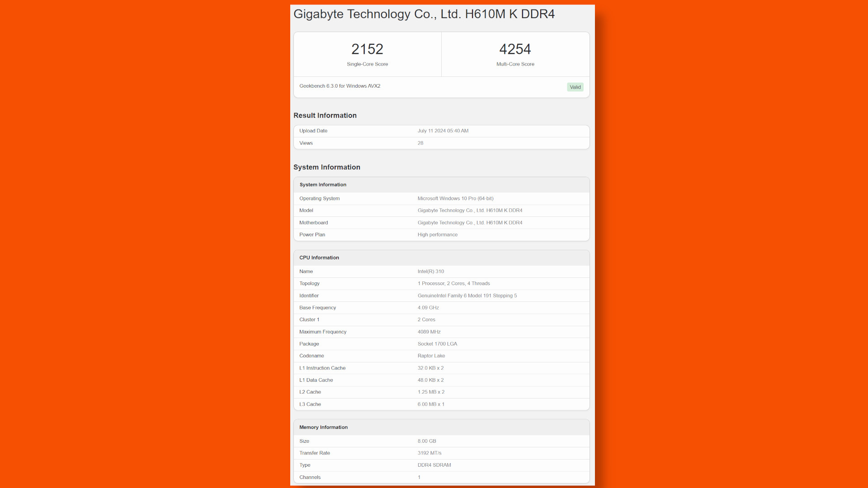Click the CPU Information table header

pos(319,258)
